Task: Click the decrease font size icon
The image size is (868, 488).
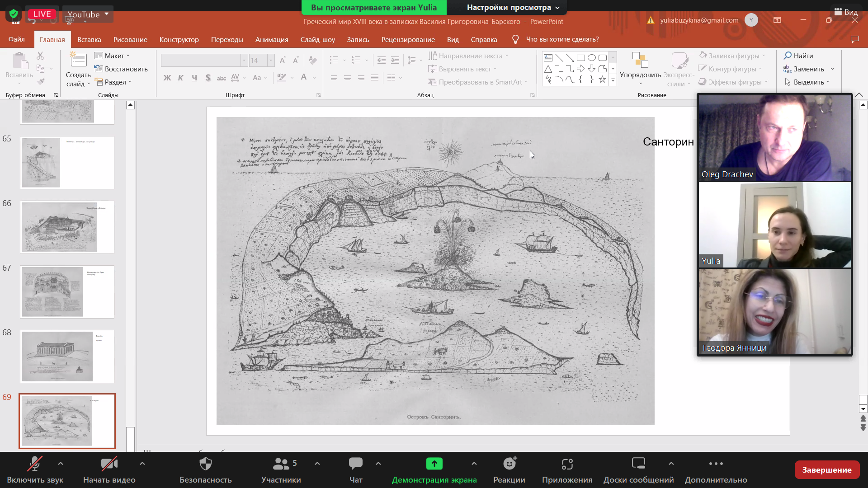Action: pyautogui.click(x=296, y=60)
